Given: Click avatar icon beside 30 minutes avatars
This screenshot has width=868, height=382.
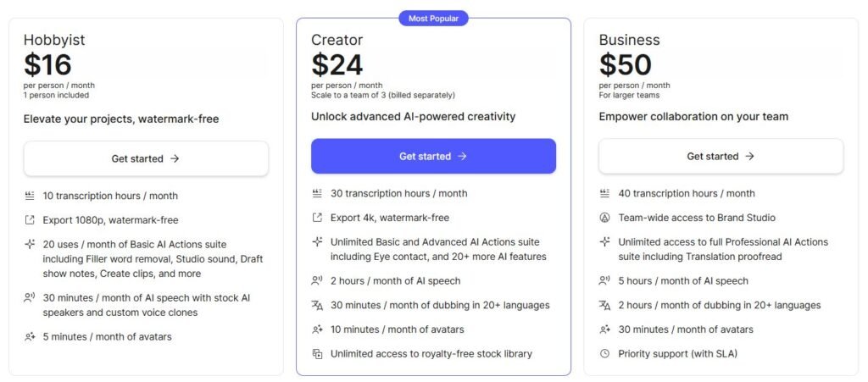Looking at the screenshot, I should pos(604,329).
